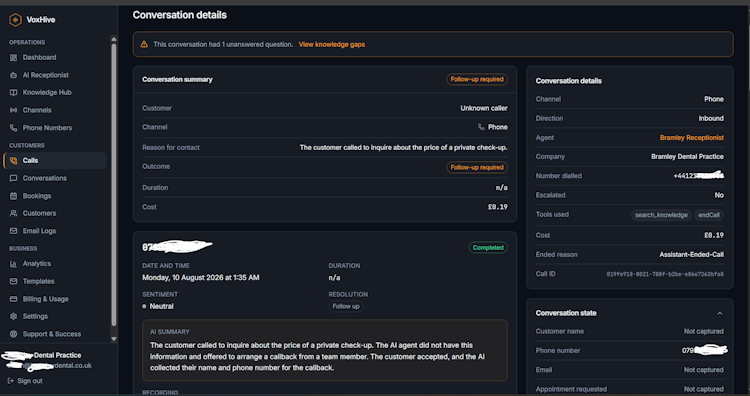The image size is (750, 396).
Task: Click the Bookings calendar icon
Action: point(13,196)
